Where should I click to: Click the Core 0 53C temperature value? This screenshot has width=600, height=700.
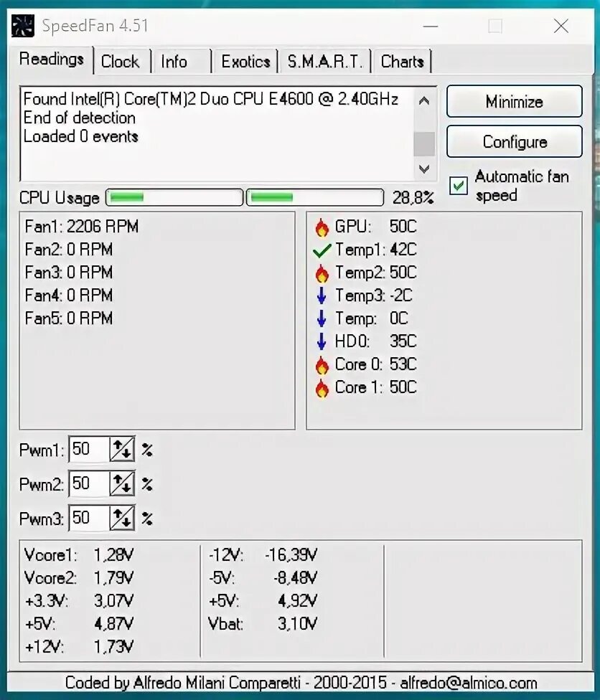pos(403,364)
